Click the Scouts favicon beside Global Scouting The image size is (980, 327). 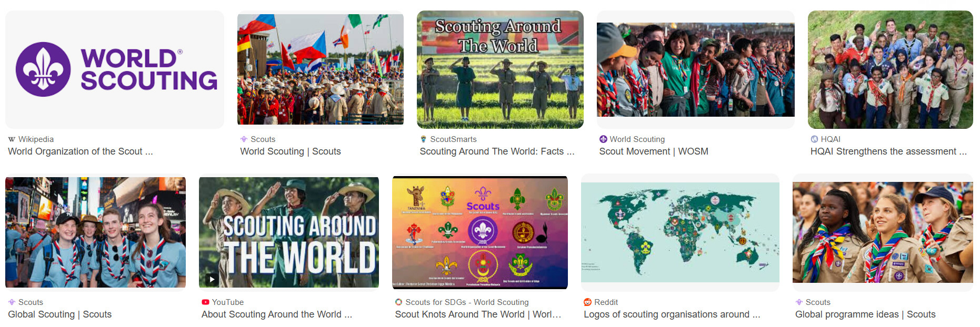pos(12,302)
